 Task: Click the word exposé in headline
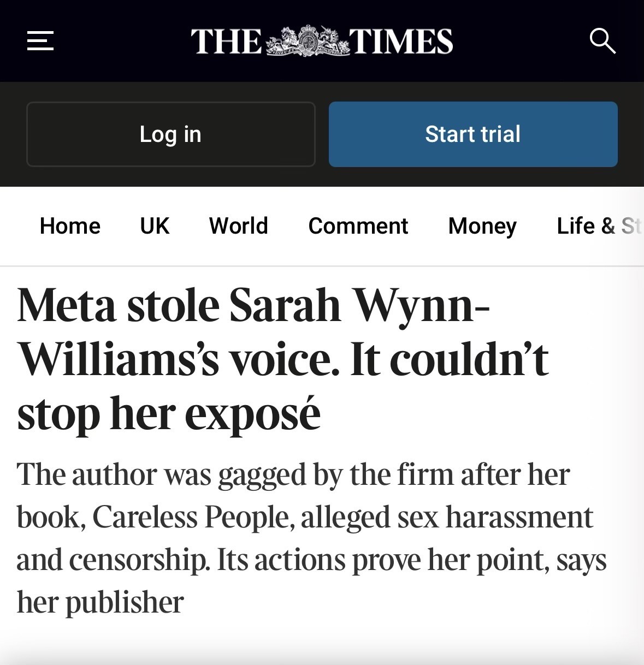tap(252, 414)
